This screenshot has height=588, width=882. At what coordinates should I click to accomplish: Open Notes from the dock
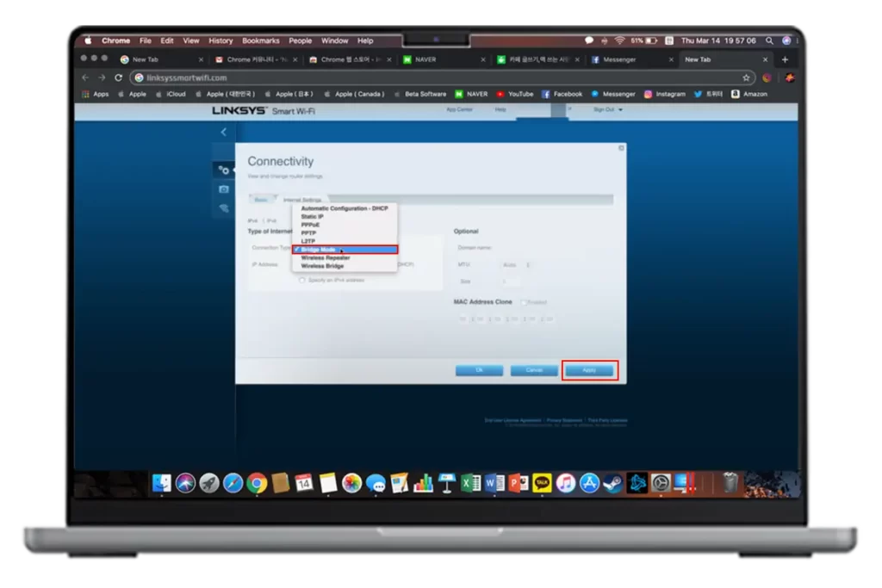(328, 484)
